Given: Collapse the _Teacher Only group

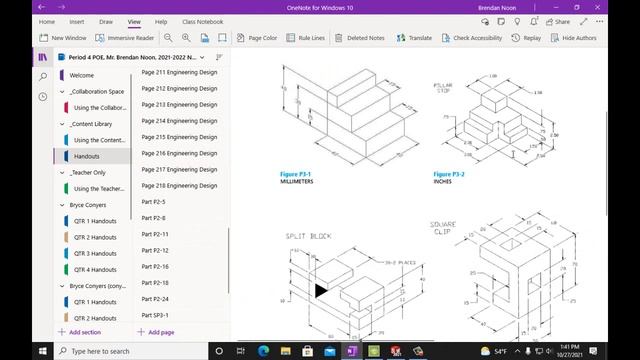Looking at the screenshot, I should [62, 173].
